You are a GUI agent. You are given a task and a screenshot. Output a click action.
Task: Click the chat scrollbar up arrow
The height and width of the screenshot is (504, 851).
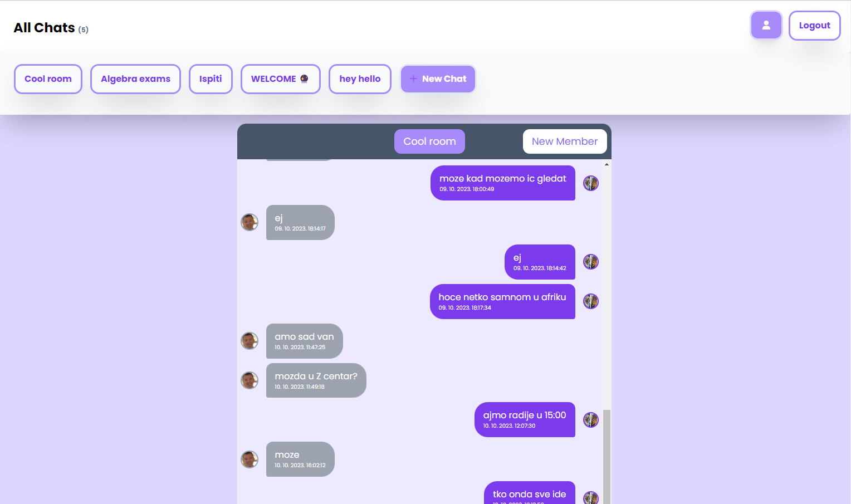click(x=607, y=164)
